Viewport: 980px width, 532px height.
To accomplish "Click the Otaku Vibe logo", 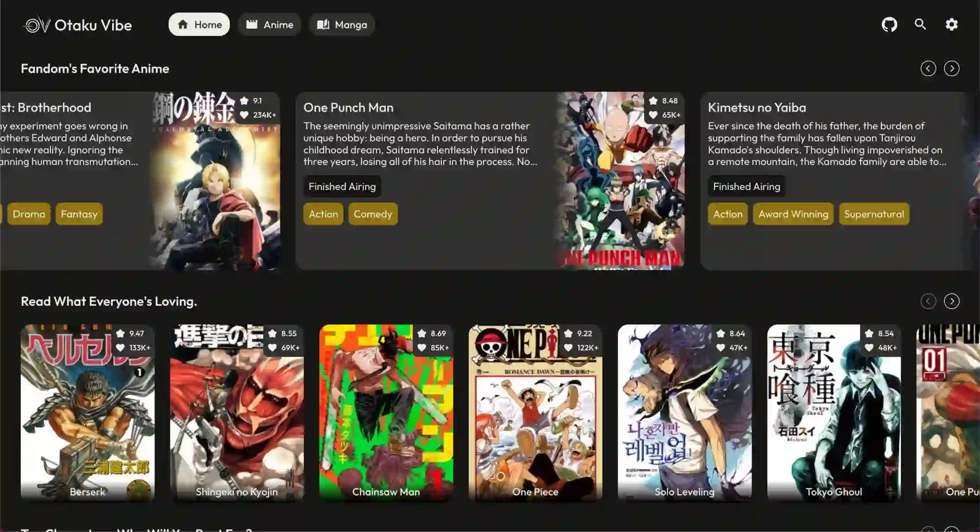I will click(x=77, y=25).
